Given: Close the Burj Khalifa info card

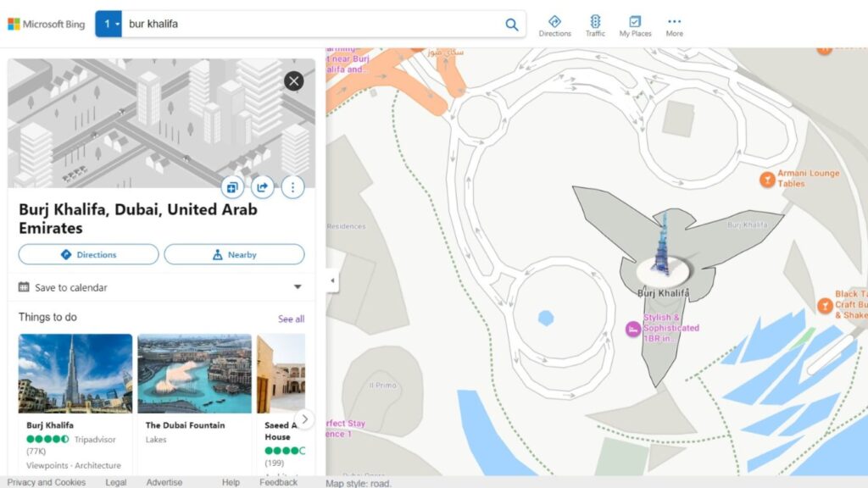Looking at the screenshot, I should (x=294, y=81).
